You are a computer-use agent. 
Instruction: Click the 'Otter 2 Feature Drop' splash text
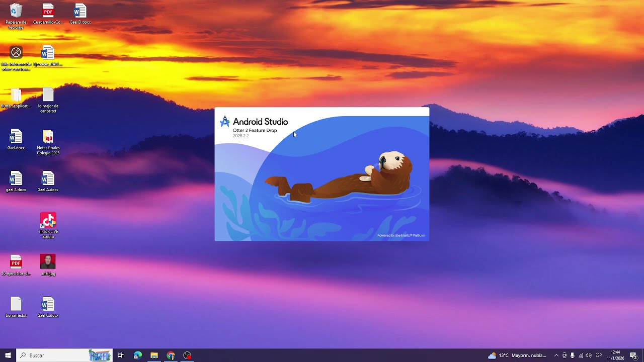click(x=255, y=130)
